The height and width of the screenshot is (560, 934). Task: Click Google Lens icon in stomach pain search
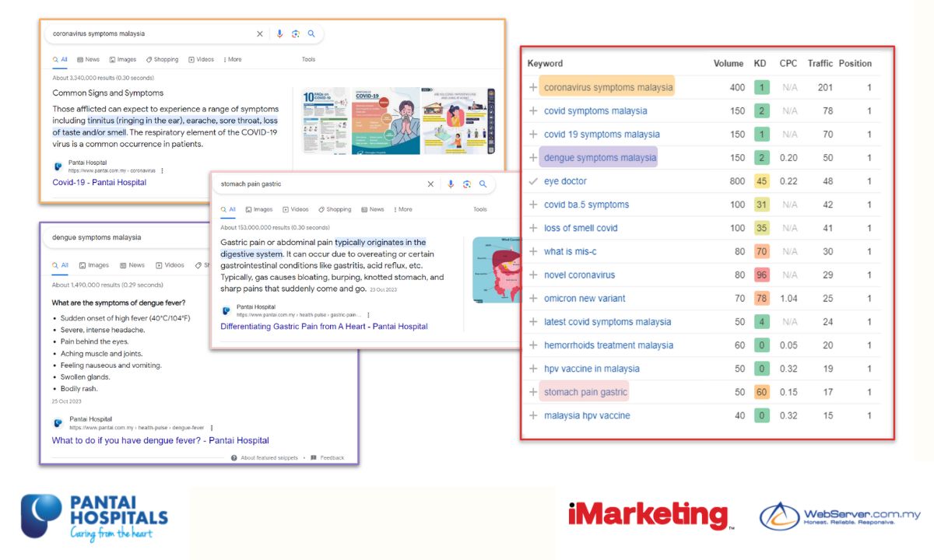[467, 184]
